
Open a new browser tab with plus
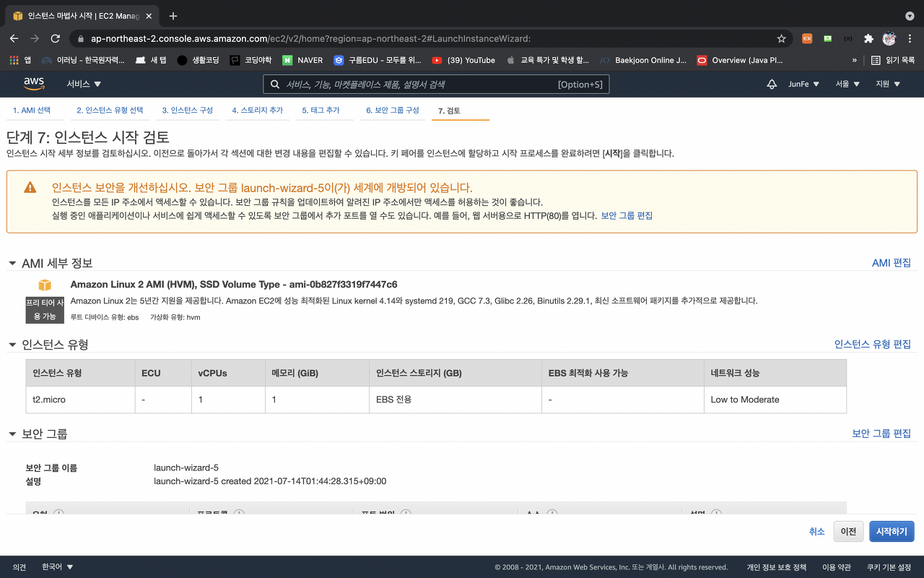coord(173,16)
